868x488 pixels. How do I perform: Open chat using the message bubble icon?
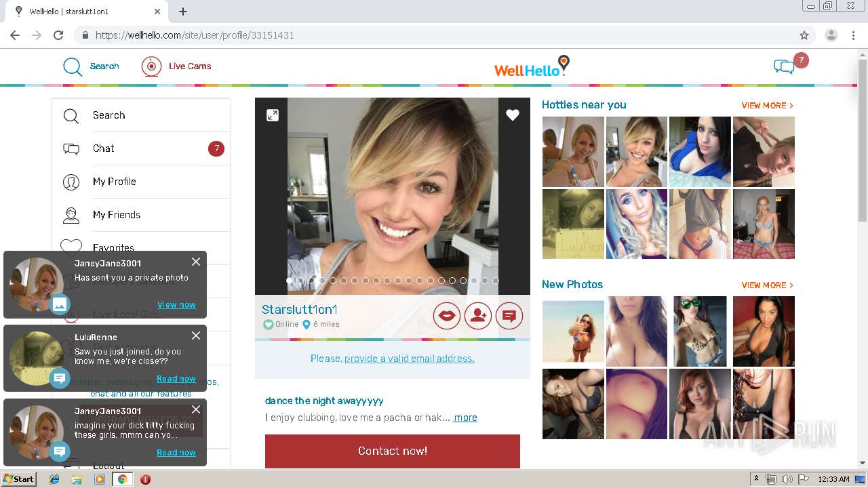tap(509, 316)
